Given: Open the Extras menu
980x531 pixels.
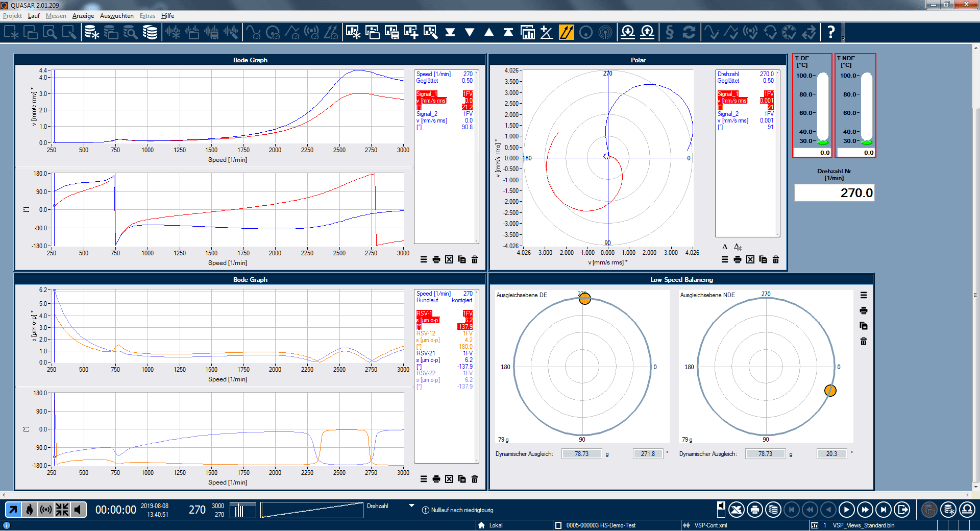Looking at the screenshot, I should [148, 16].
